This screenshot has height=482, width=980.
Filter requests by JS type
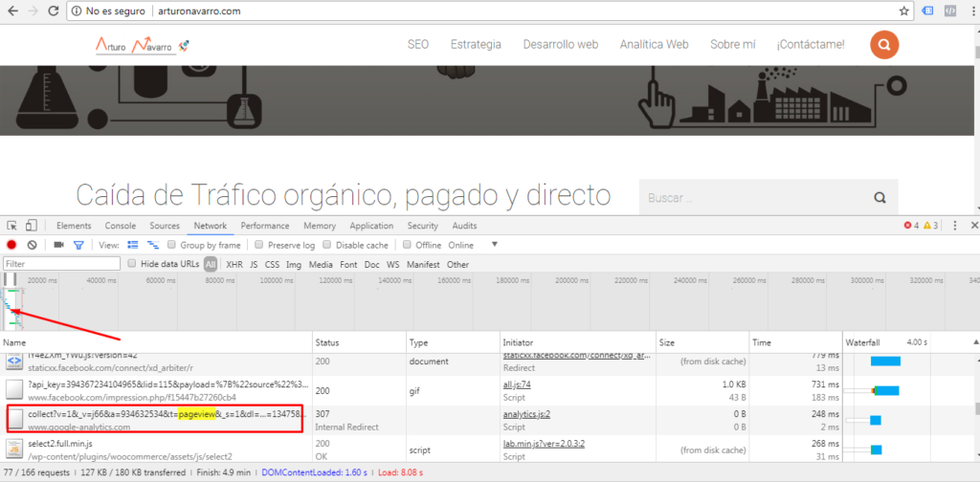point(254,264)
